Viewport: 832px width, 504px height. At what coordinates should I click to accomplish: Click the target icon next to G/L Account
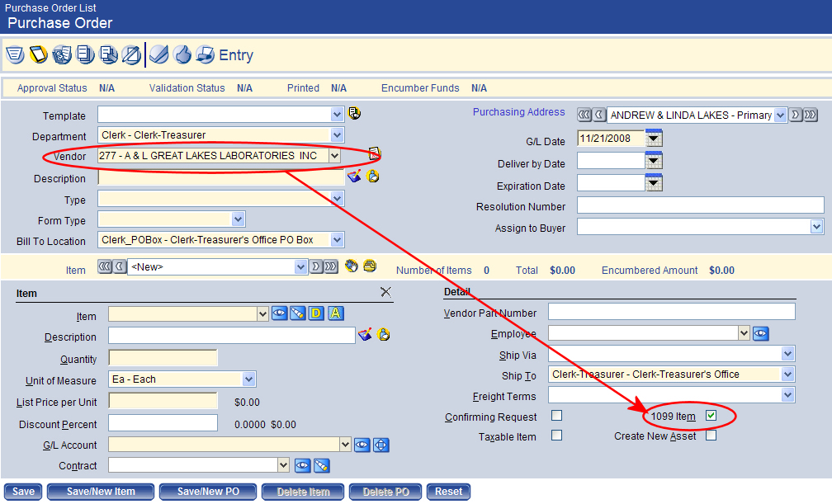point(381,445)
